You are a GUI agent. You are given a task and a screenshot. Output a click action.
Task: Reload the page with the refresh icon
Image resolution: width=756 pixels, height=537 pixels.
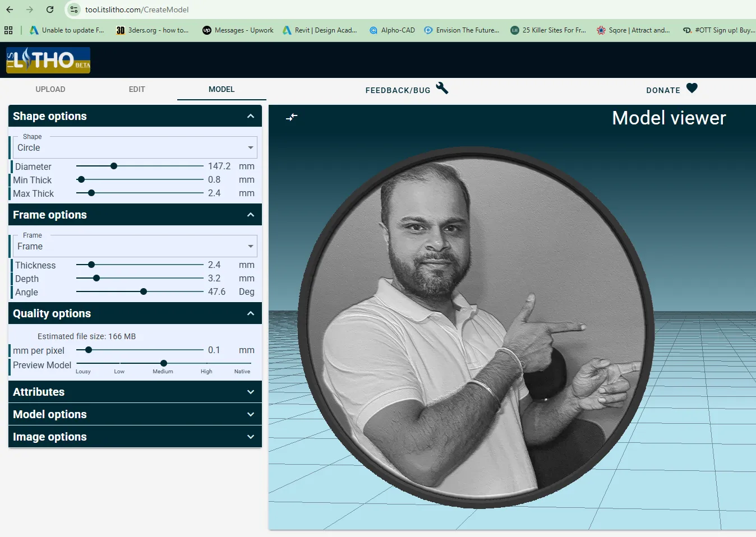[50, 10]
